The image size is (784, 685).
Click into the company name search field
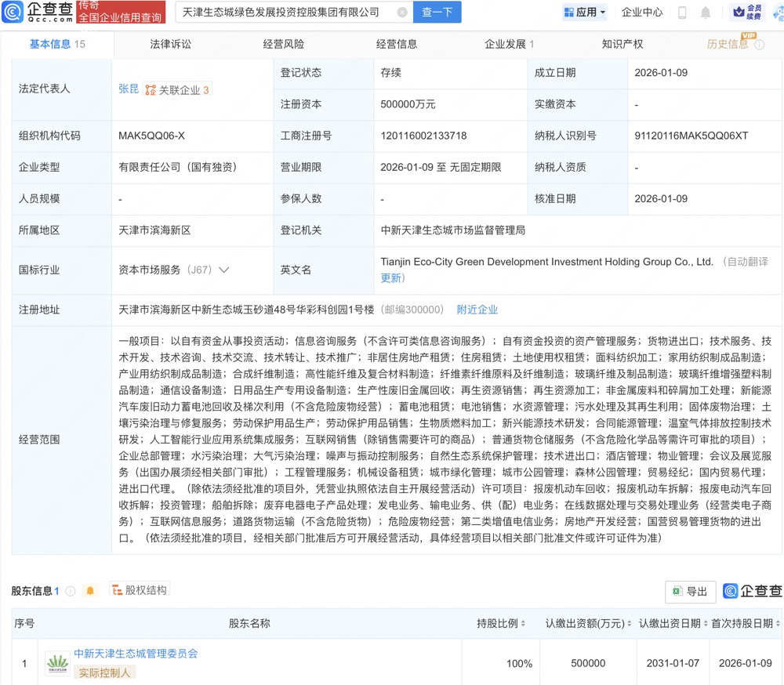coord(282,13)
